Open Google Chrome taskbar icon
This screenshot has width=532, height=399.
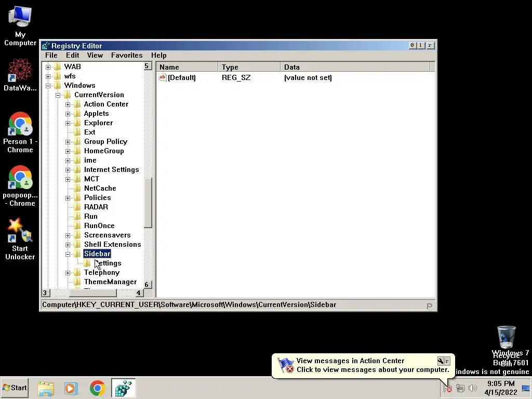[x=97, y=388]
